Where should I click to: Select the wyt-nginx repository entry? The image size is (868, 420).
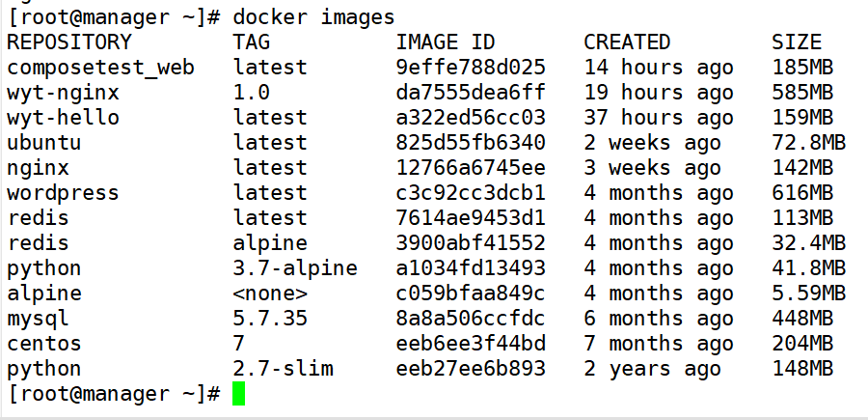tap(63, 93)
